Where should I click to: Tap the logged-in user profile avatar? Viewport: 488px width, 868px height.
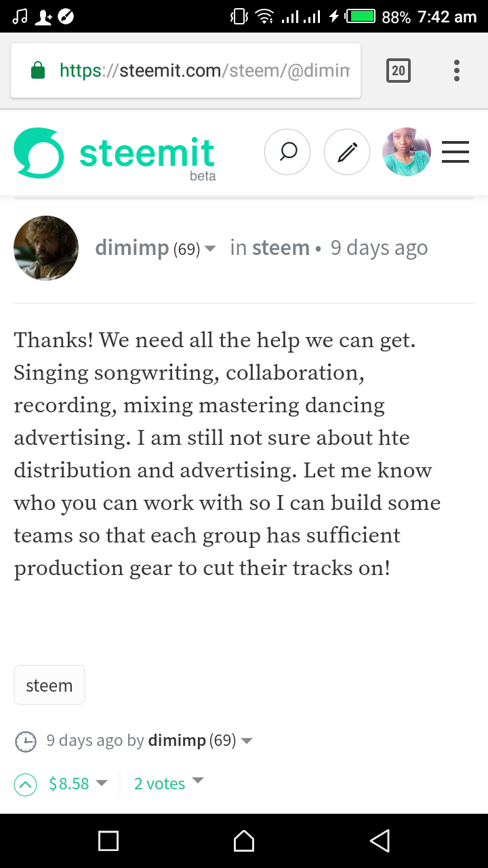407,152
